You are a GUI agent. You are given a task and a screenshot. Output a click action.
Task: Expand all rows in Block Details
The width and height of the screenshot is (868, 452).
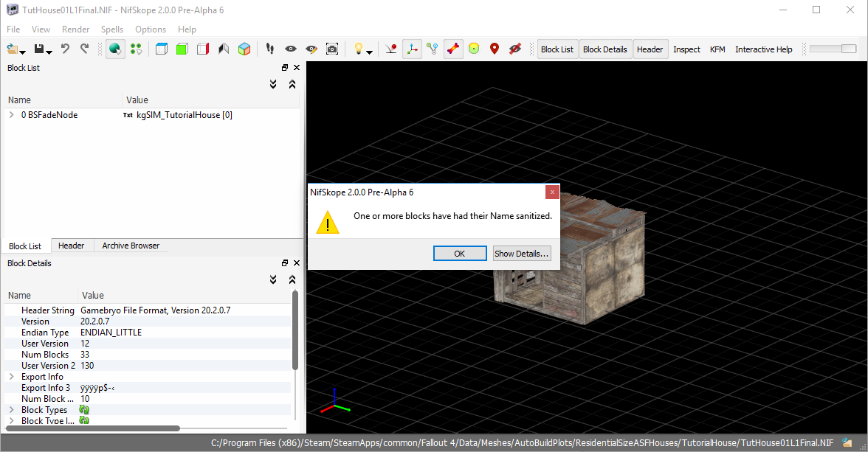tap(273, 279)
